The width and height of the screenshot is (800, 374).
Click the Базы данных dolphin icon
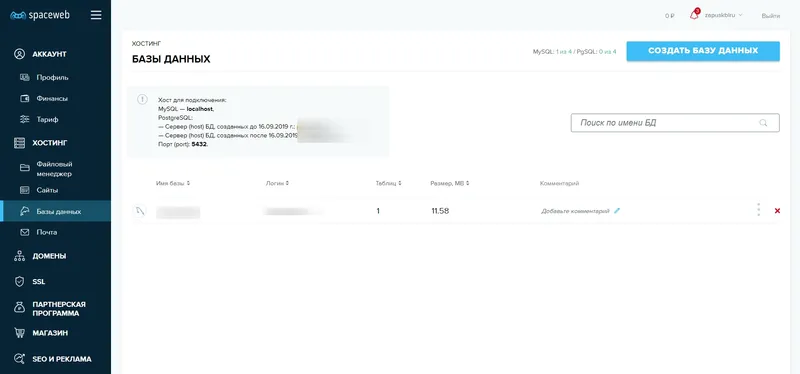[24, 211]
